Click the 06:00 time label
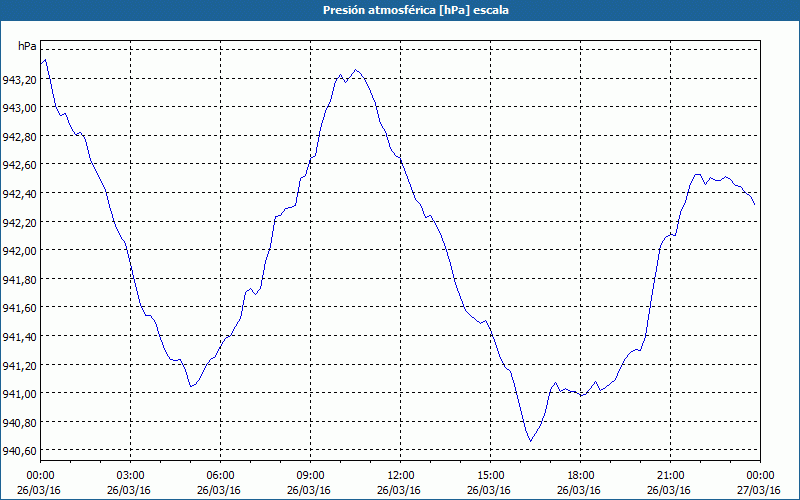 [x=220, y=476]
